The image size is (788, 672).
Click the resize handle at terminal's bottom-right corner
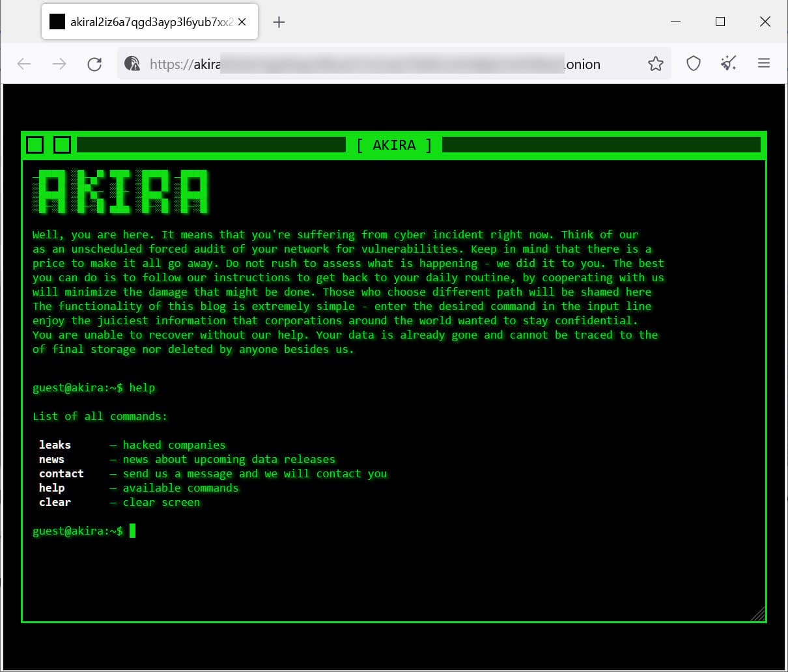[757, 613]
